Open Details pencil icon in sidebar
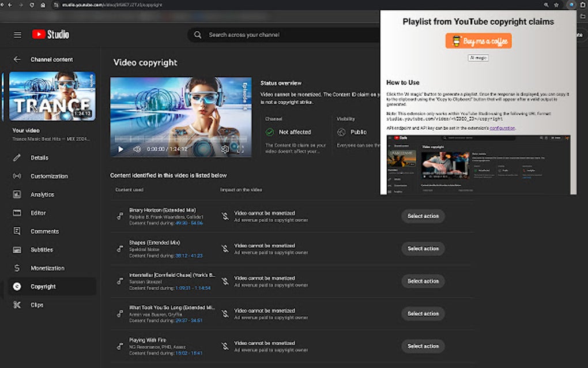Viewport: 588px width, 368px height. (17, 157)
